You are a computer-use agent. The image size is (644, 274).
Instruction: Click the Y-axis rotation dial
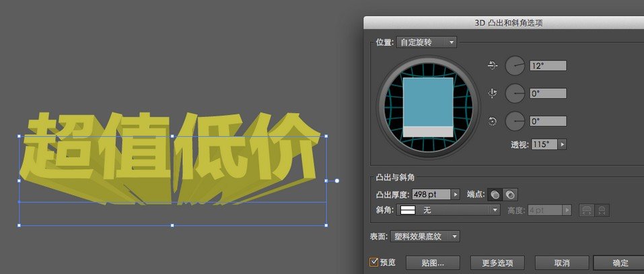(x=515, y=94)
